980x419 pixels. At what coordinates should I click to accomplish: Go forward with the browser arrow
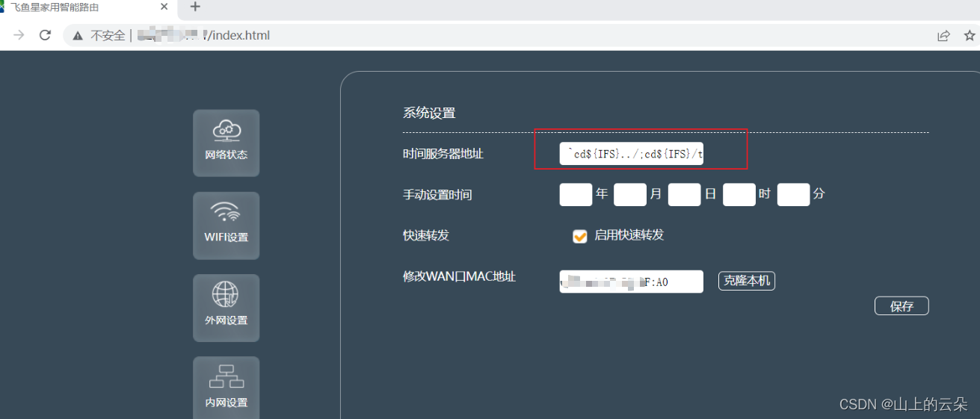(19, 35)
